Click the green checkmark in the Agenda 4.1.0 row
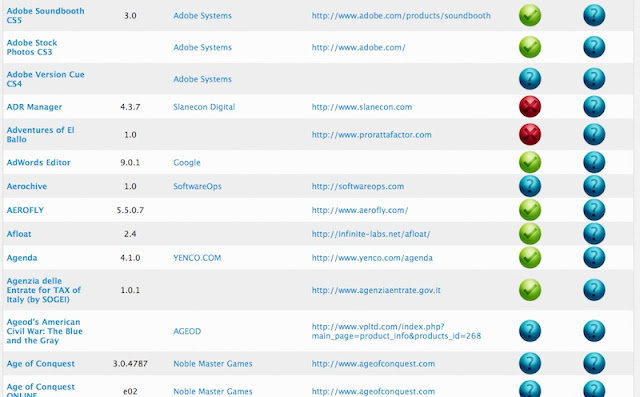Image resolution: width=640 pixels, height=397 pixels. click(x=530, y=257)
